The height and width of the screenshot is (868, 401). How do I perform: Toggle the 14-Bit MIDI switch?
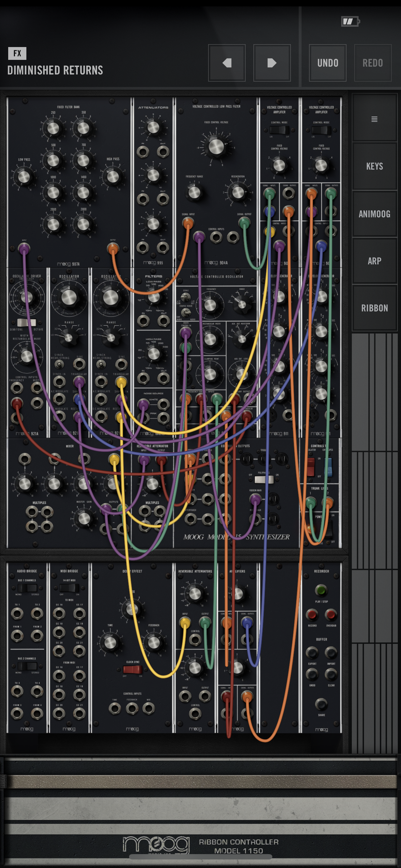69,588
